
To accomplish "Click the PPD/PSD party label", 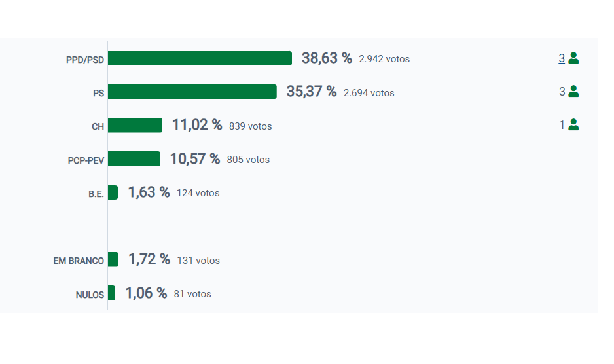I will pyautogui.click(x=85, y=60).
